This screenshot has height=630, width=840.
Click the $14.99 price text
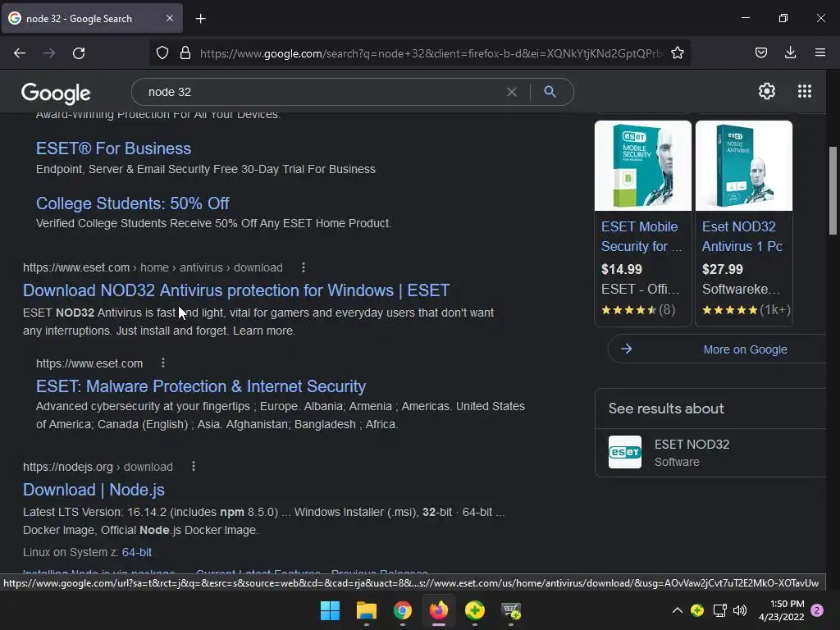[622, 269]
